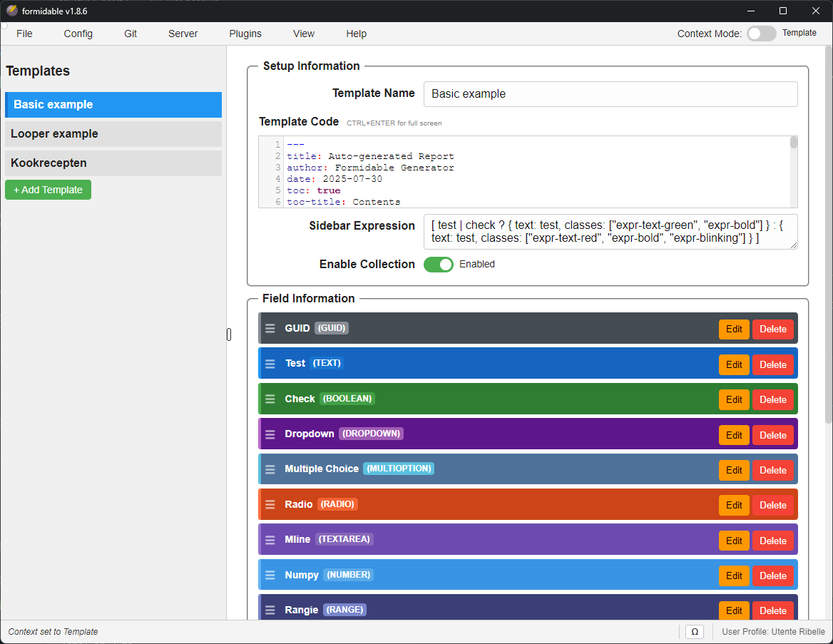Click the drag handle icon on Dropdown row
The width and height of the screenshot is (833, 644).
pos(270,434)
